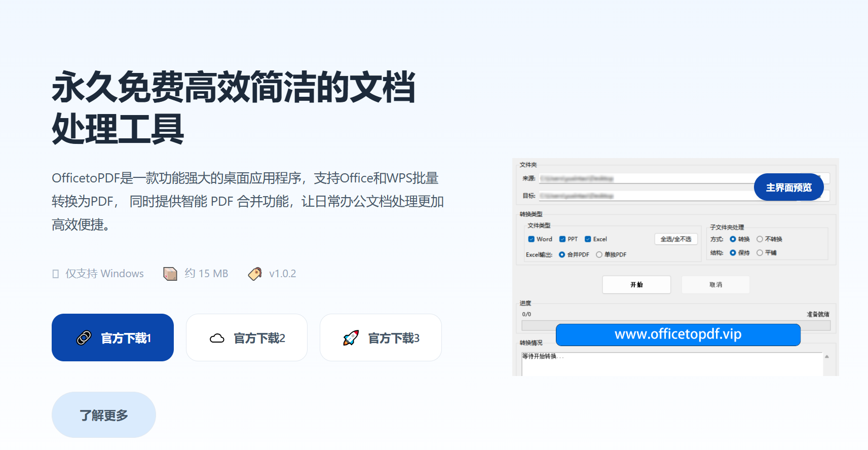Viewport: 868px width, 450px height.
Task: Click the 主界面预览 badge
Action: click(x=788, y=188)
